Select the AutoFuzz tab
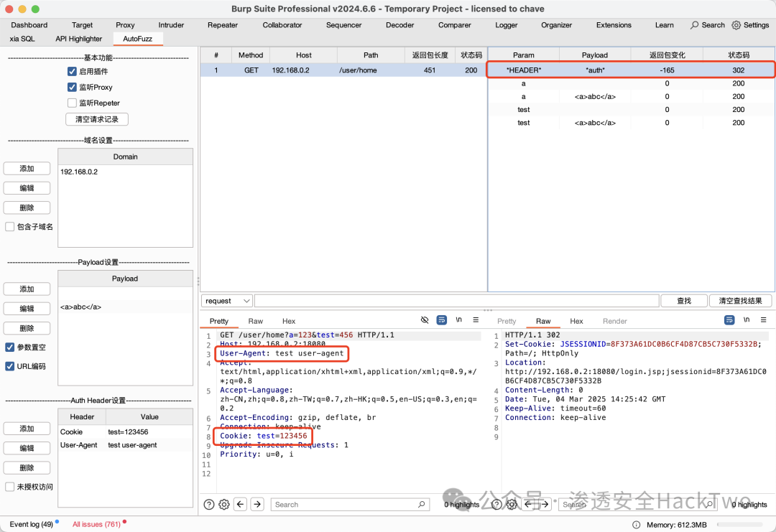776x532 pixels. (x=137, y=39)
